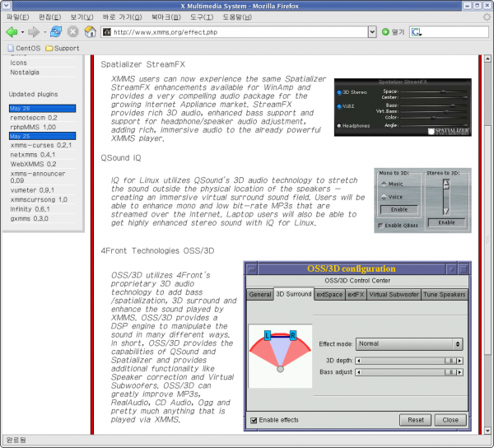This screenshot has height=448, width=494.
Task: Click page scrollbar down arrow
Action: [487, 431]
